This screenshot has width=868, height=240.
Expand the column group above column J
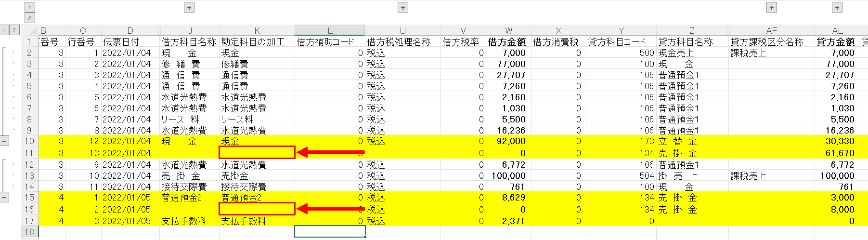pyautogui.click(x=189, y=7)
